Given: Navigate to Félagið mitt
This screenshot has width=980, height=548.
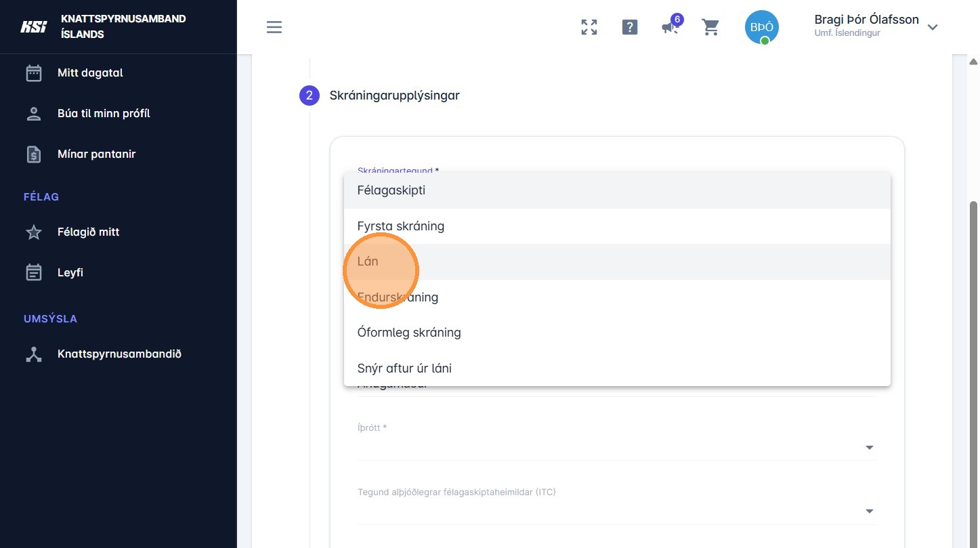Looking at the screenshot, I should pyautogui.click(x=88, y=232).
